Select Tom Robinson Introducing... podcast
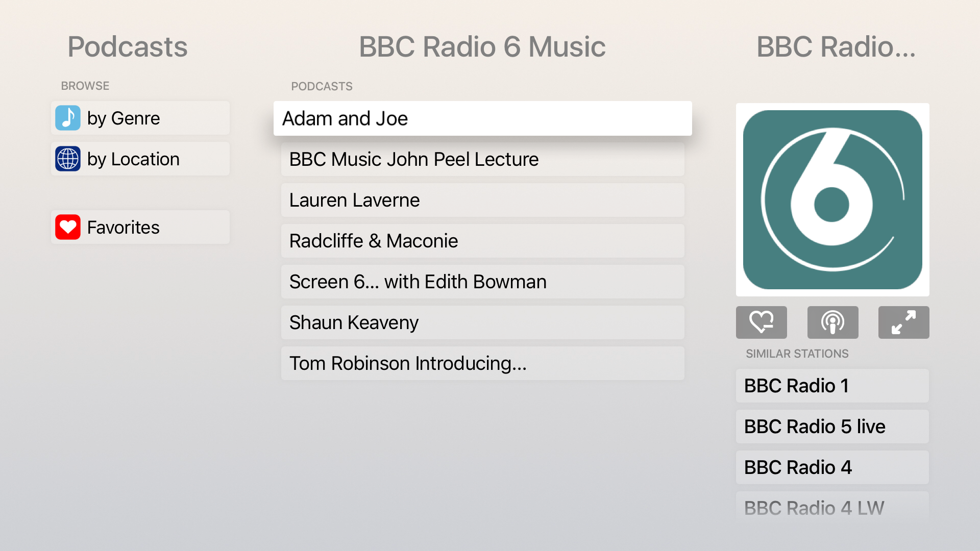 pos(483,363)
